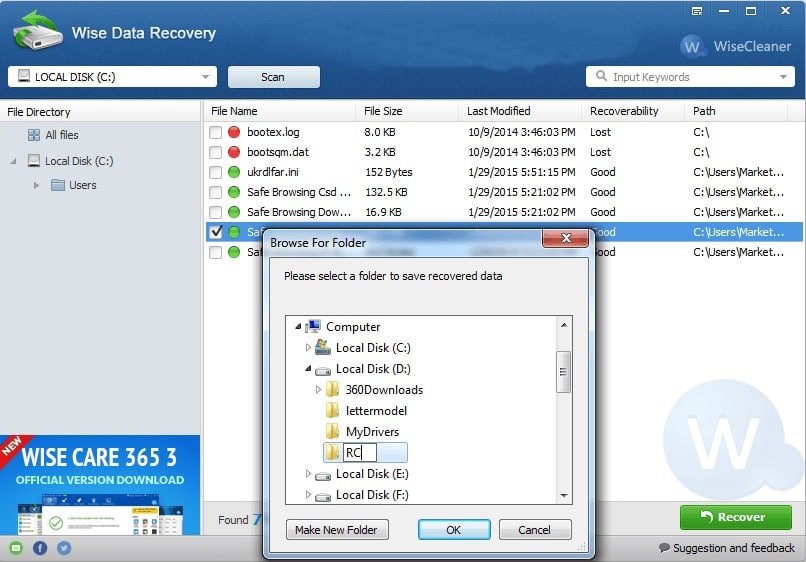806x562 pixels.
Task: Open the settings menu icon in the title bar
Action: (697, 11)
